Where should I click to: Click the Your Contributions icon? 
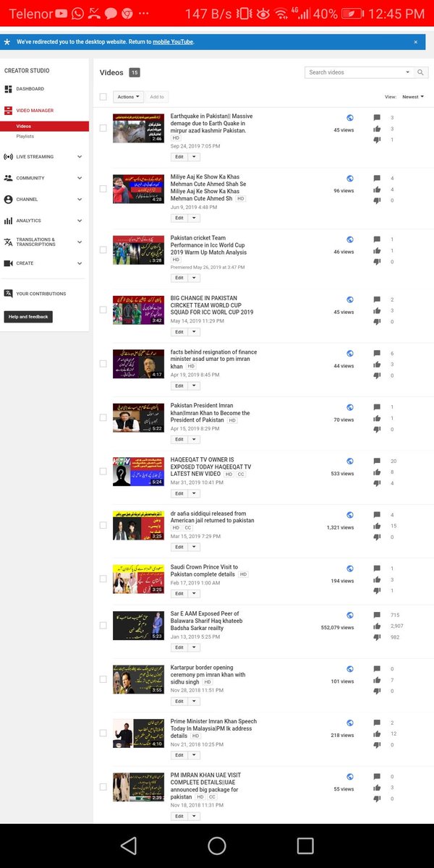pos(9,294)
